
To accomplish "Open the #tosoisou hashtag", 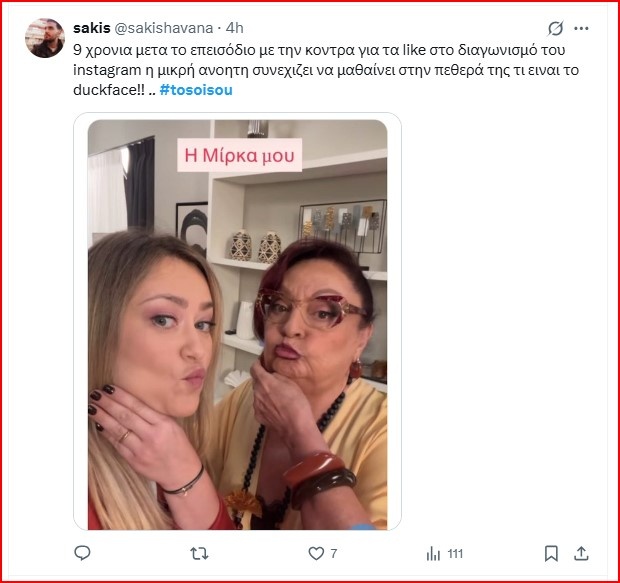I will [196, 90].
